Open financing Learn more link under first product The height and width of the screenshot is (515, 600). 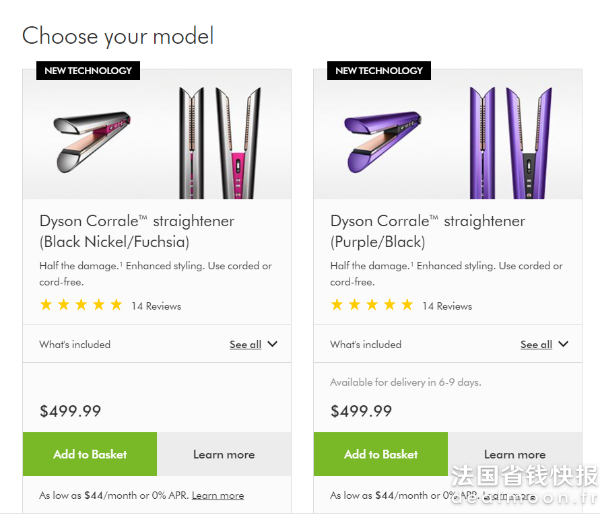[x=218, y=495]
